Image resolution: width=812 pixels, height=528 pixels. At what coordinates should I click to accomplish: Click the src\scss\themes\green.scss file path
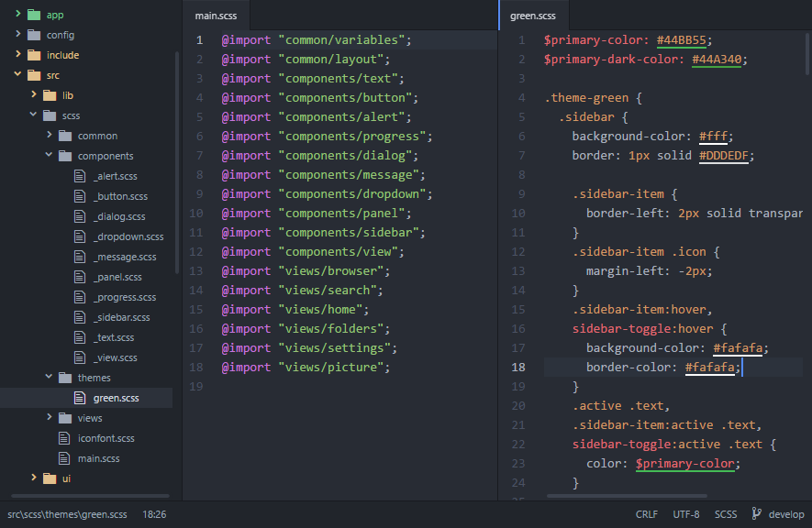(x=67, y=514)
